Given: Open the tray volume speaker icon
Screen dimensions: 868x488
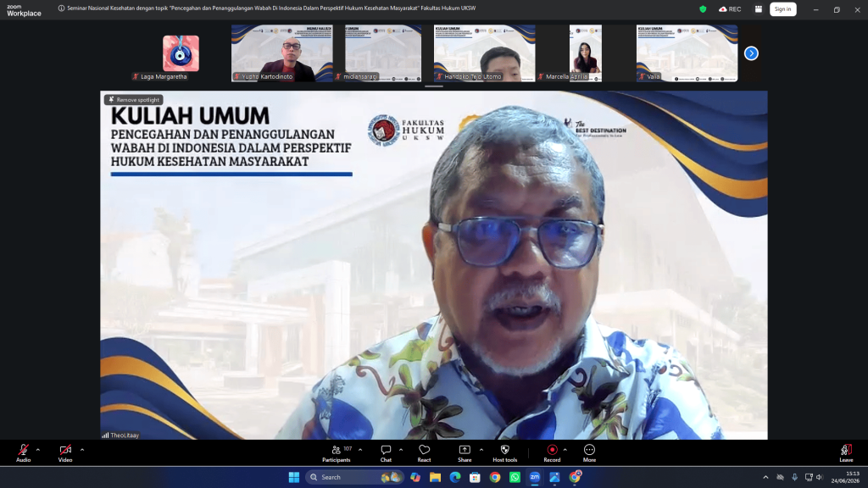Looking at the screenshot, I should pyautogui.click(x=820, y=477).
